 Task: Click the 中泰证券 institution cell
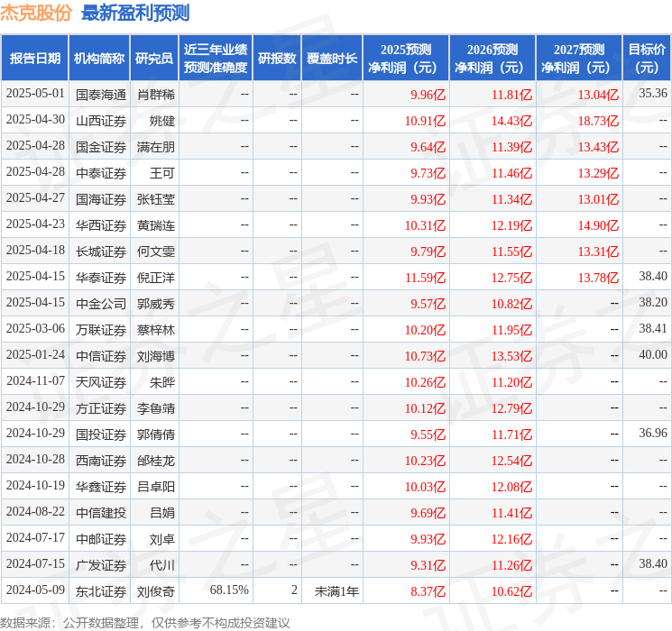point(101,173)
